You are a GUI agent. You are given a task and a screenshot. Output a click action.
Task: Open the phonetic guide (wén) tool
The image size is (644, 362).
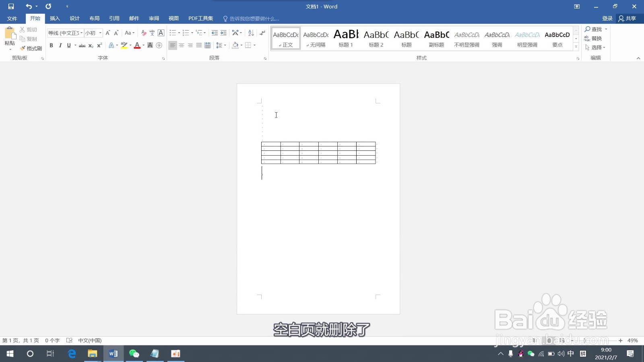[x=152, y=33]
